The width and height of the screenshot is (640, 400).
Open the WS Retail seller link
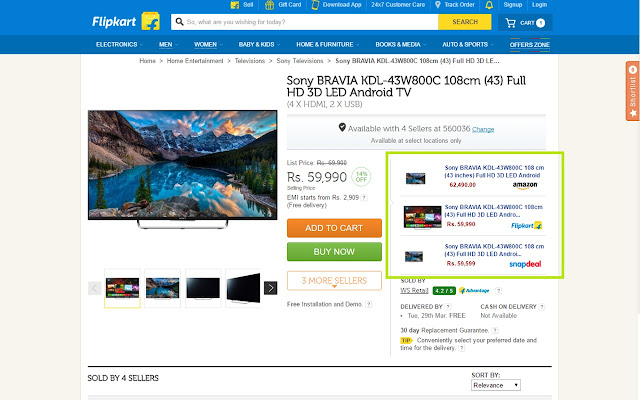coord(414,291)
